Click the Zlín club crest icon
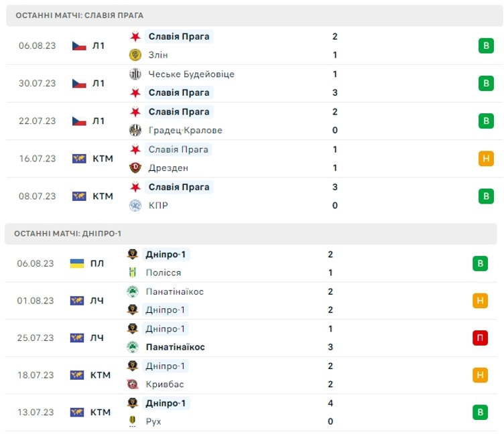This screenshot has width=504, height=434. pyautogui.click(x=135, y=56)
